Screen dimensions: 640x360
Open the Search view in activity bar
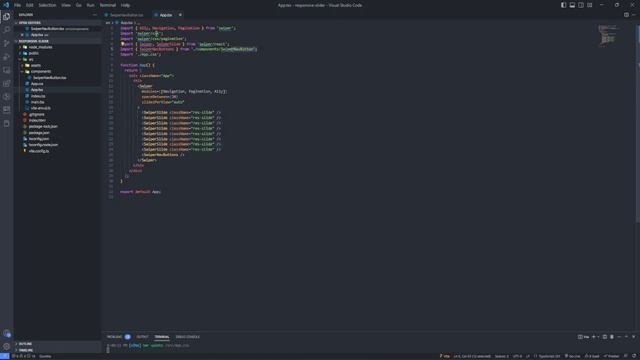pos(7,30)
